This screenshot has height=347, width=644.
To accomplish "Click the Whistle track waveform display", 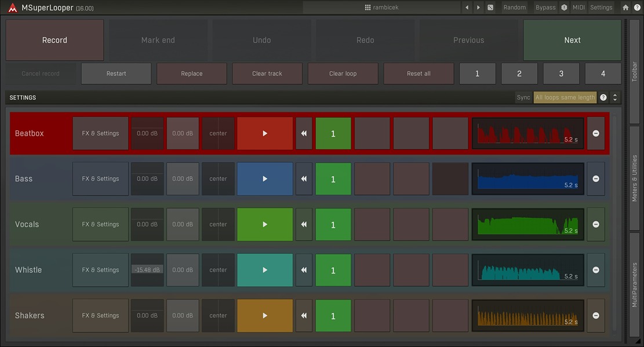I will [x=527, y=270].
